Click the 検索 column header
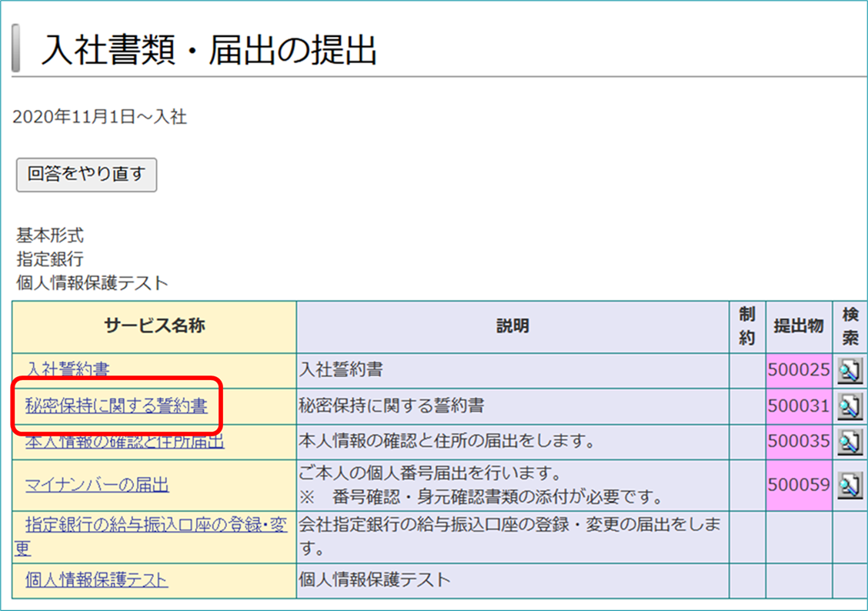This screenshot has height=611, width=868. click(x=850, y=326)
